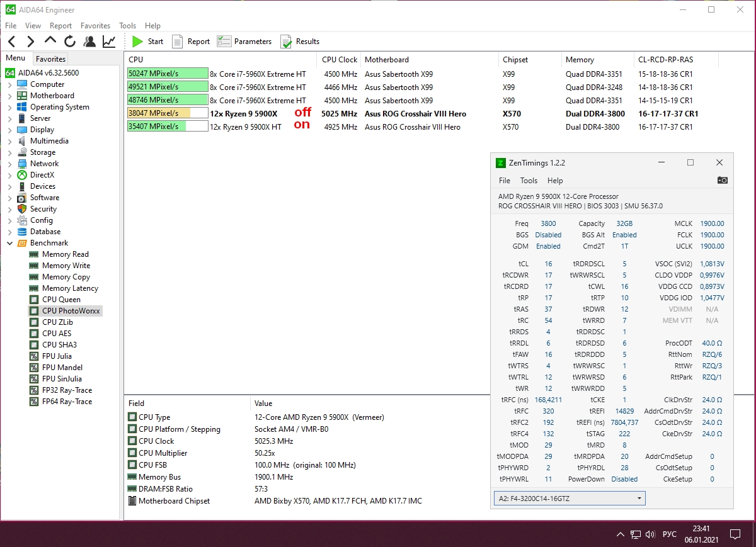Select CPU SHA3 benchmark
Viewport: 756px width, 547px height.
59,345
